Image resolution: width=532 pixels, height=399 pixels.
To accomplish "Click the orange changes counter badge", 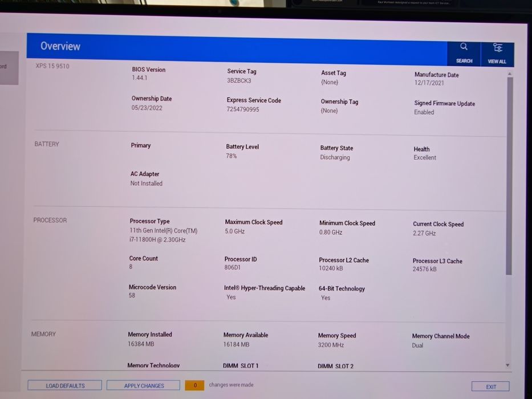I will (x=195, y=385).
